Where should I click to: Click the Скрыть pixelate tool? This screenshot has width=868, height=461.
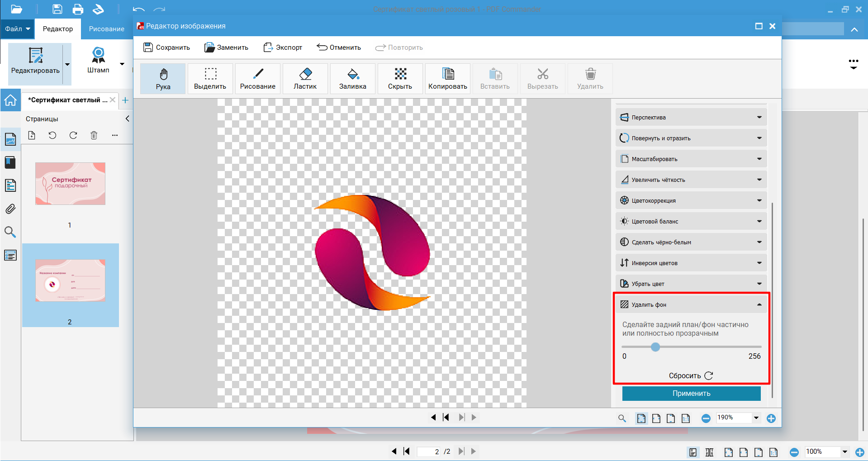[x=400, y=79]
